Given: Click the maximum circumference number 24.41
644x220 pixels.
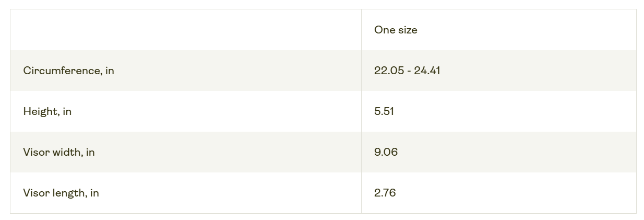Looking at the screenshot, I should (x=427, y=71).
